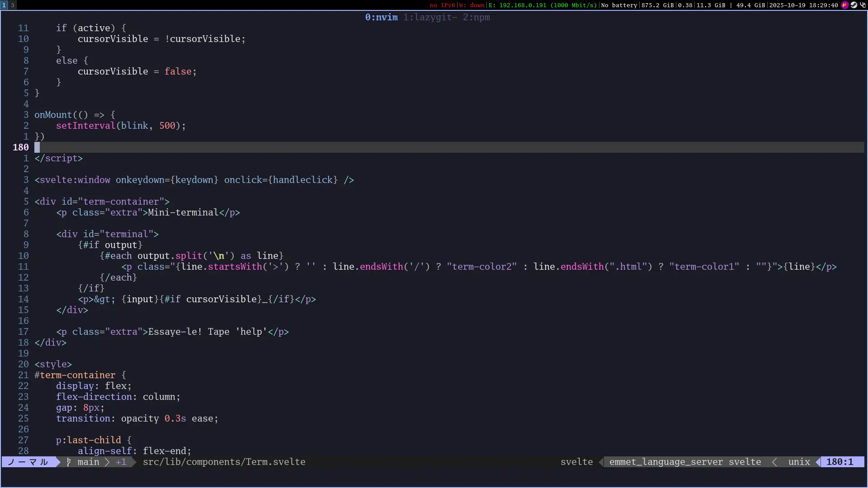Click the chevron after main branch name
Viewport: 868px width, 488px height.
click(x=107, y=462)
